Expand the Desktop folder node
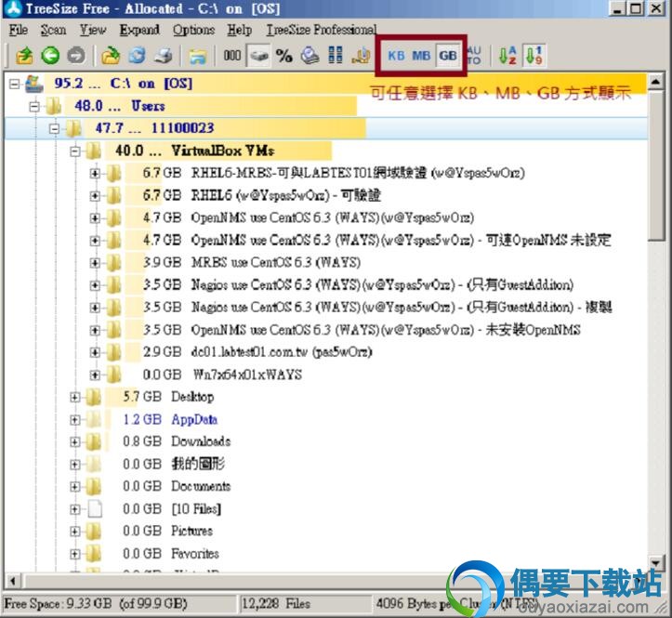The width and height of the screenshot is (672, 618). [75, 398]
